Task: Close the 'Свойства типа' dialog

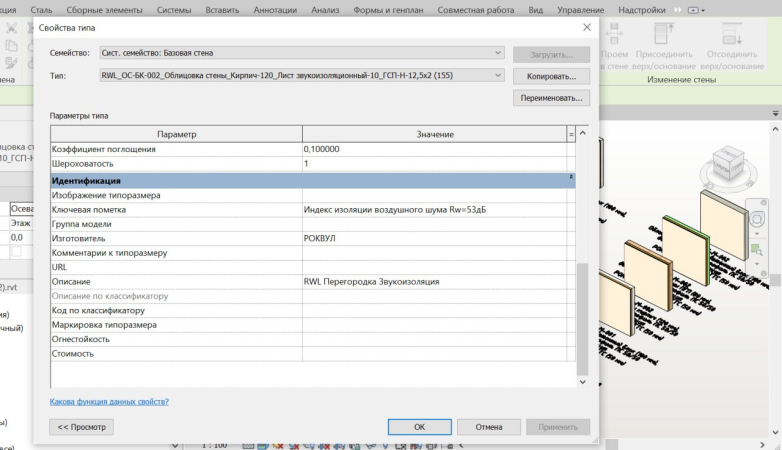Action: [x=585, y=26]
